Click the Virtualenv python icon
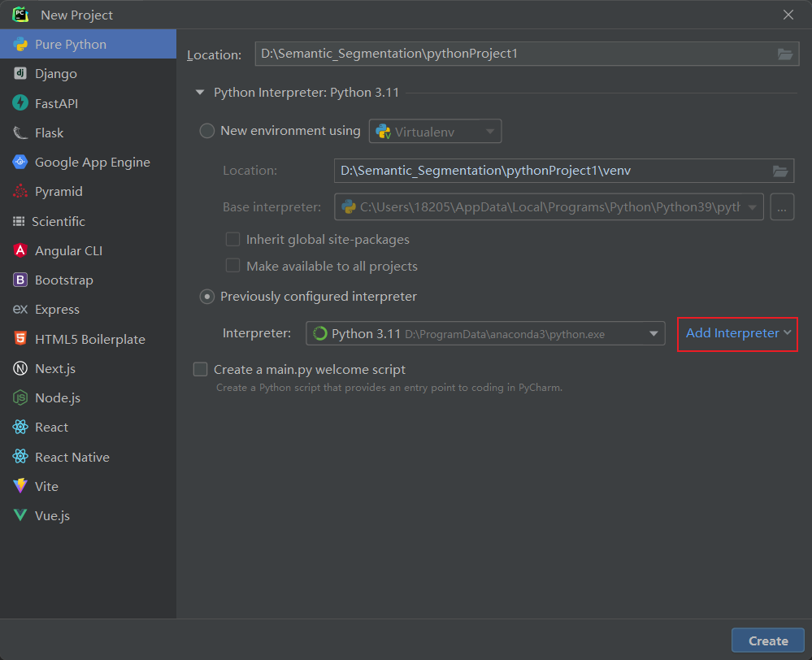The height and width of the screenshot is (660, 812). click(383, 132)
